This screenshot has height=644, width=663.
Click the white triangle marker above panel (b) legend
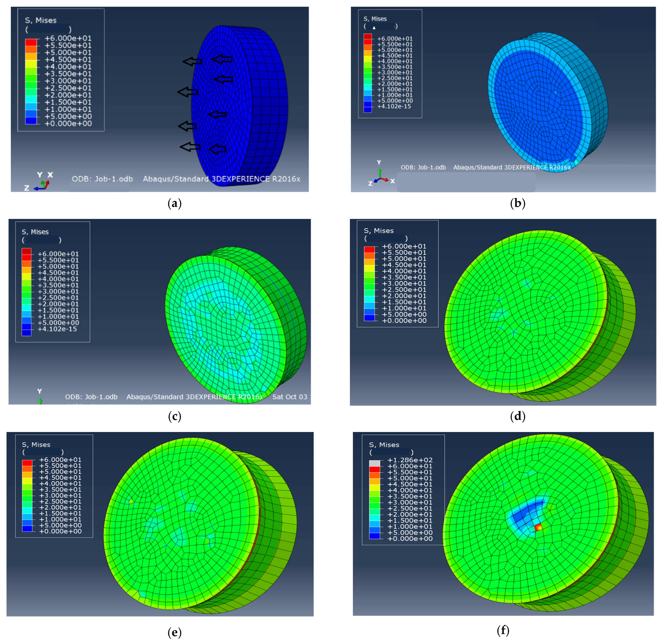pyautogui.click(x=374, y=28)
